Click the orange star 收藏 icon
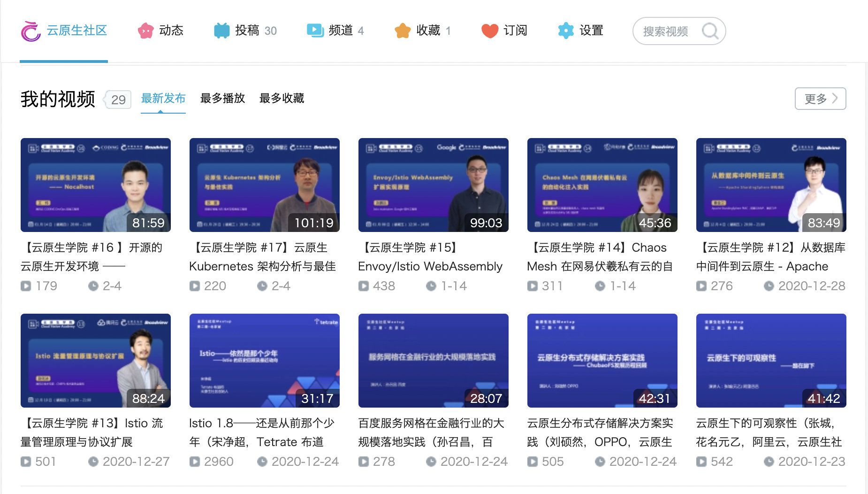 coord(403,31)
